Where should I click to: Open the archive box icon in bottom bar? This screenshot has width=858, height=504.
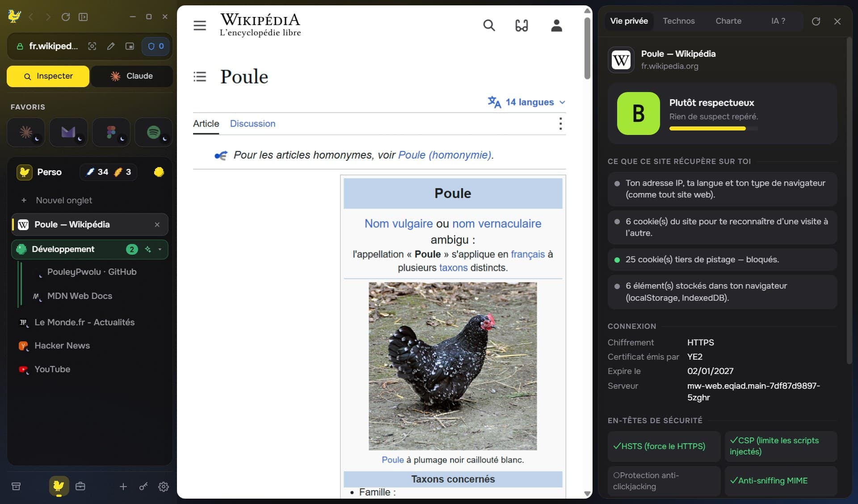[16, 486]
